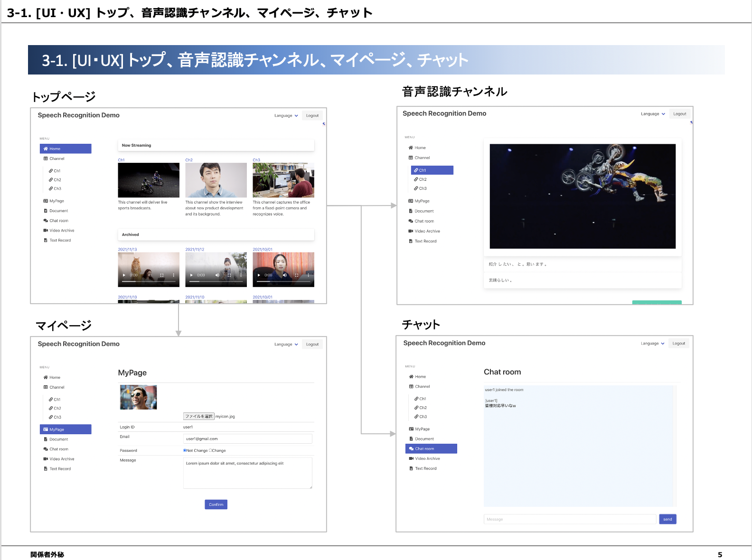Seek the 2021/11/13 archived video progress bar
This screenshot has height=560, width=752.
pos(149,281)
